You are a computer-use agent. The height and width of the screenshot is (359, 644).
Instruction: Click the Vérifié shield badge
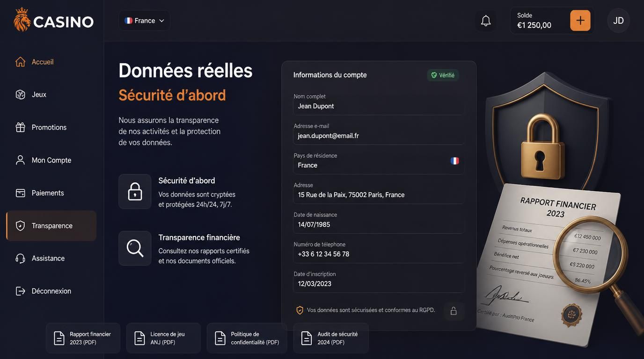click(443, 75)
